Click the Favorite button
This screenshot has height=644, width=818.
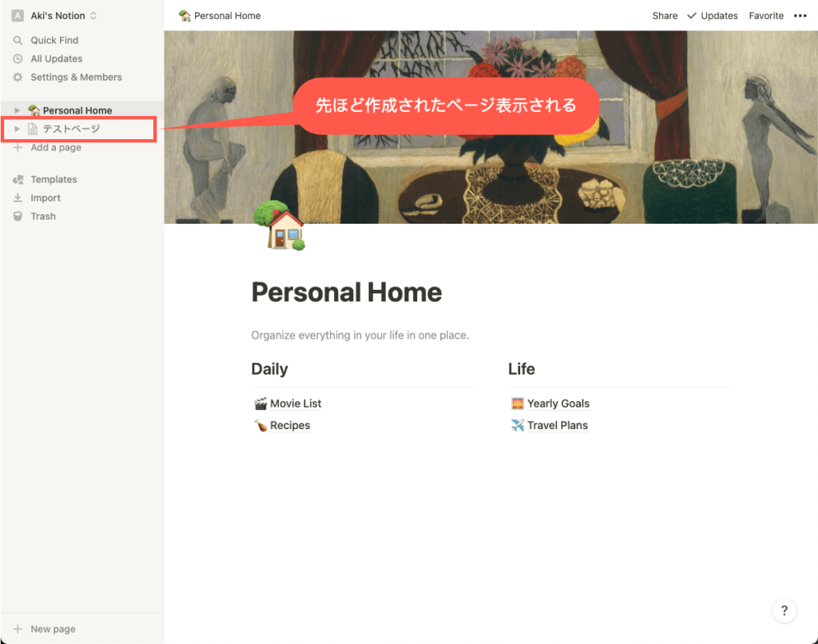click(766, 16)
